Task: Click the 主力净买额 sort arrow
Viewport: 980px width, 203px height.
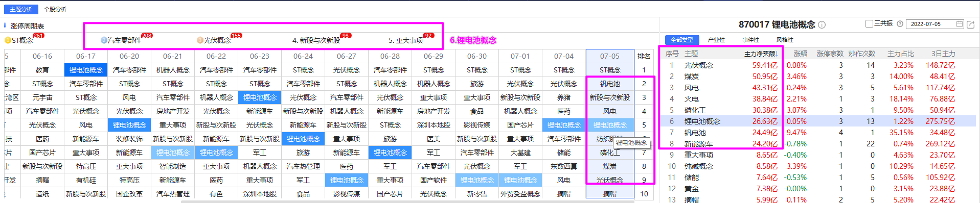Action: coord(777,54)
